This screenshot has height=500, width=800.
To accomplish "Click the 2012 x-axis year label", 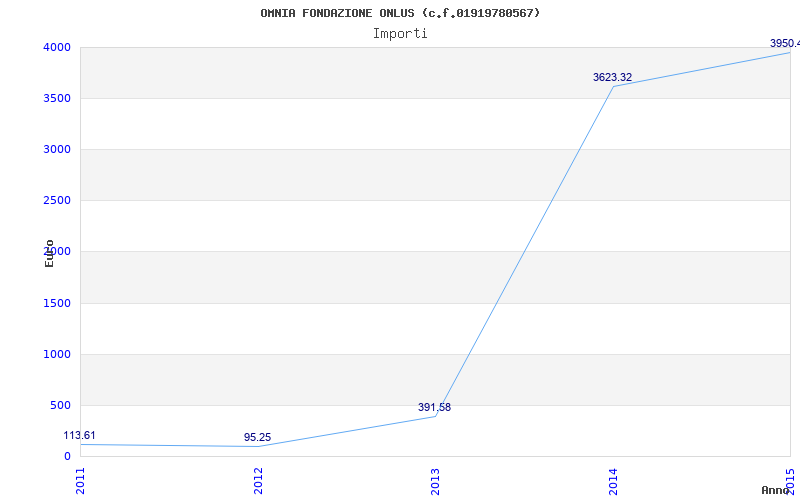I will (258, 481).
